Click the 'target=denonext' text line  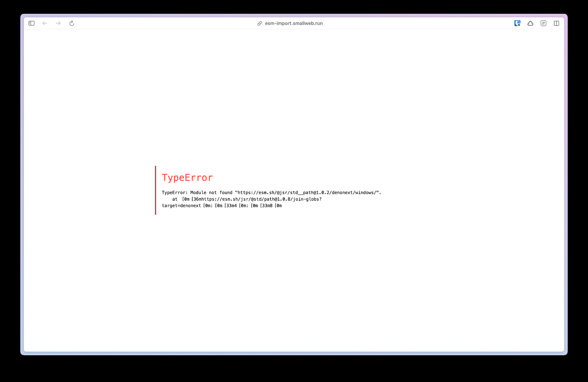tap(222, 206)
